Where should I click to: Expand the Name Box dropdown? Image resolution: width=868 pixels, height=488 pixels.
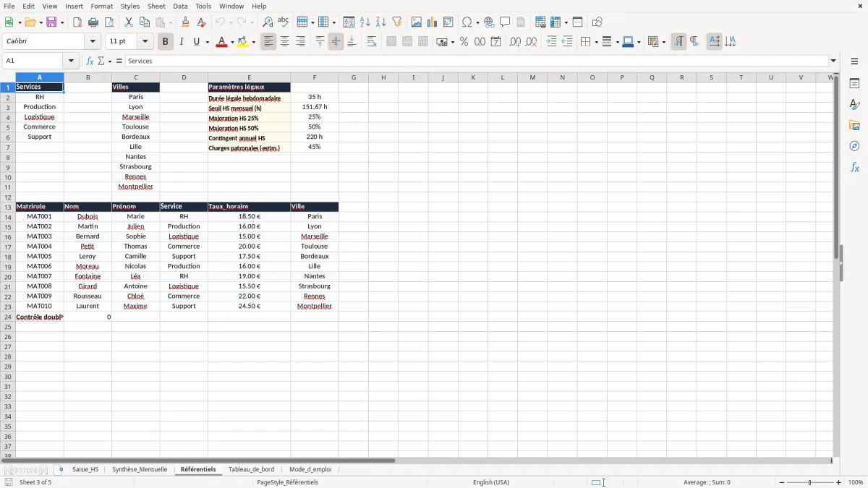(71, 61)
